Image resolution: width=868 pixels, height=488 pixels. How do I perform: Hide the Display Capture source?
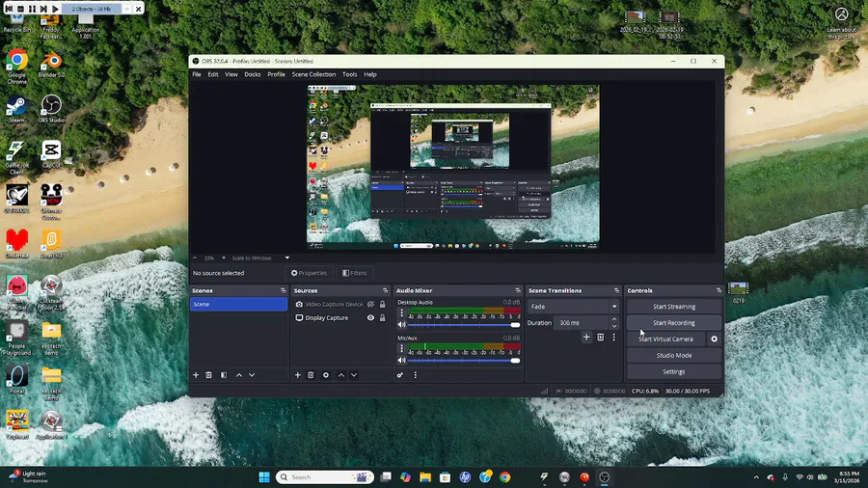point(370,317)
